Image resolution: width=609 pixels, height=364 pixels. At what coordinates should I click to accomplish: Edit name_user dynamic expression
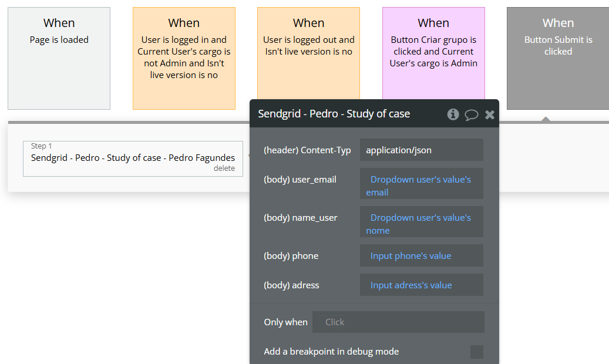pos(422,224)
